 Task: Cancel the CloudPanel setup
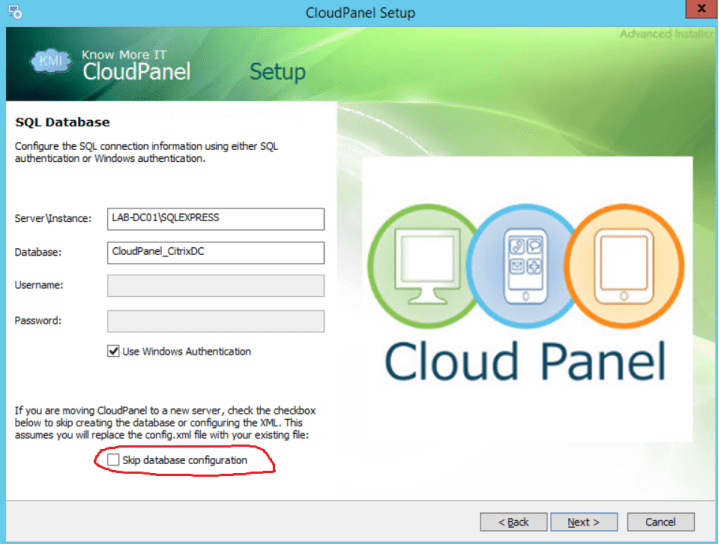click(661, 522)
